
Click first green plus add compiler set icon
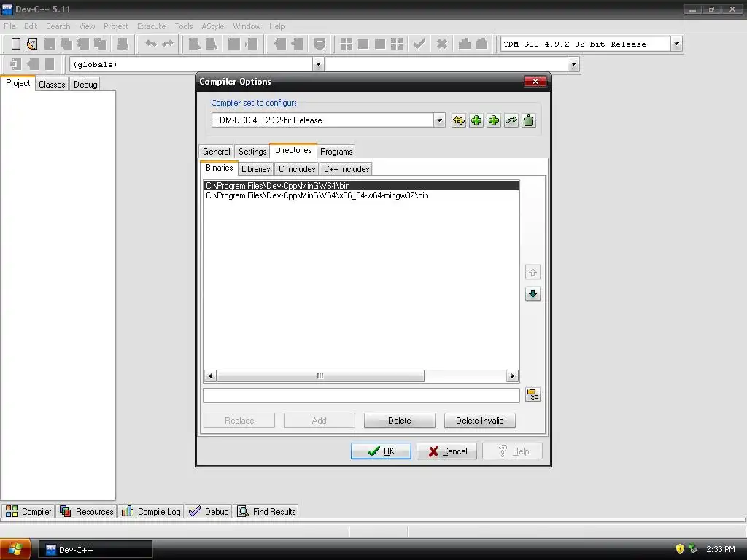[476, 120]
